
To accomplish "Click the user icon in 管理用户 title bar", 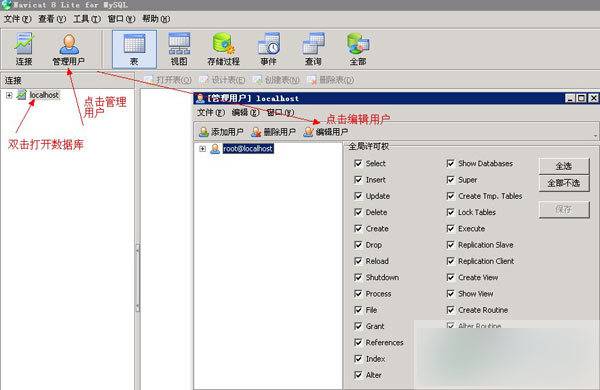I will tap(200, 98).
